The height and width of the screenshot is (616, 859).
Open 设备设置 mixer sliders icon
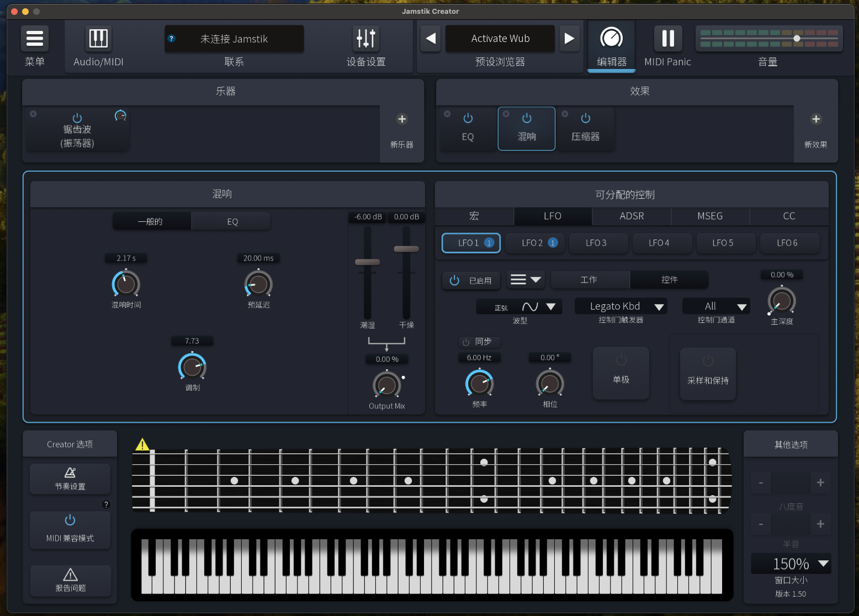365,39
